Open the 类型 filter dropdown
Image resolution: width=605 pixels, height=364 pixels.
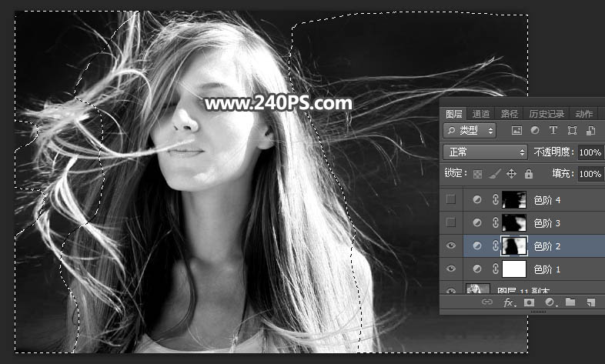(470, 130)
